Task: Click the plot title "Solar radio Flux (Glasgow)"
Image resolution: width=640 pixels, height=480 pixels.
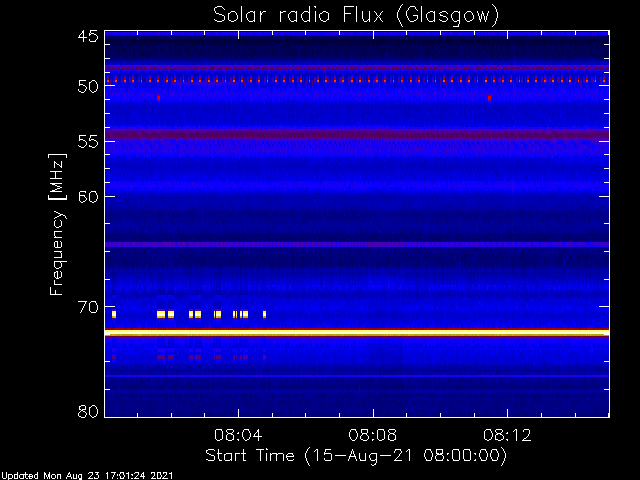Action: tap(356, 15)
